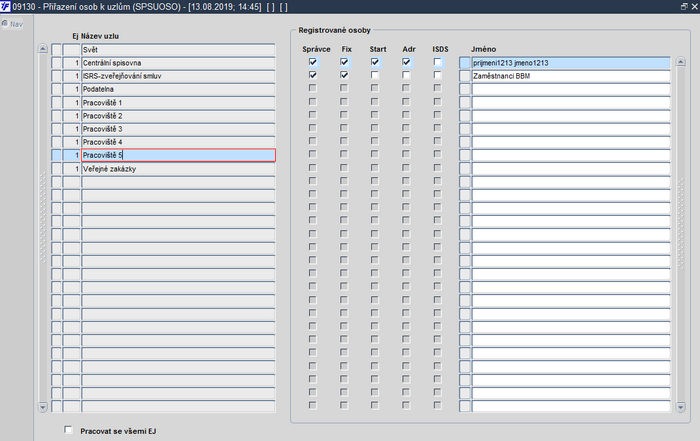Check Start for Zaměstnanci BBM
This screenshot has height=441, width=700.
point(375,75)
